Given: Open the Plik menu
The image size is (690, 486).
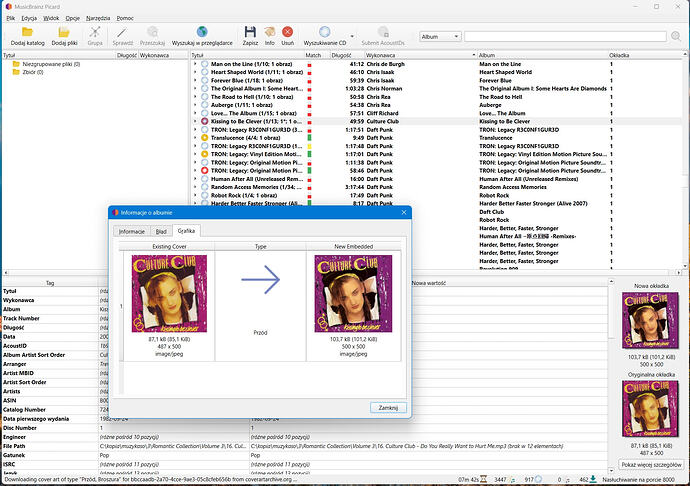Looking at the screenshot, I should point(11,18).
